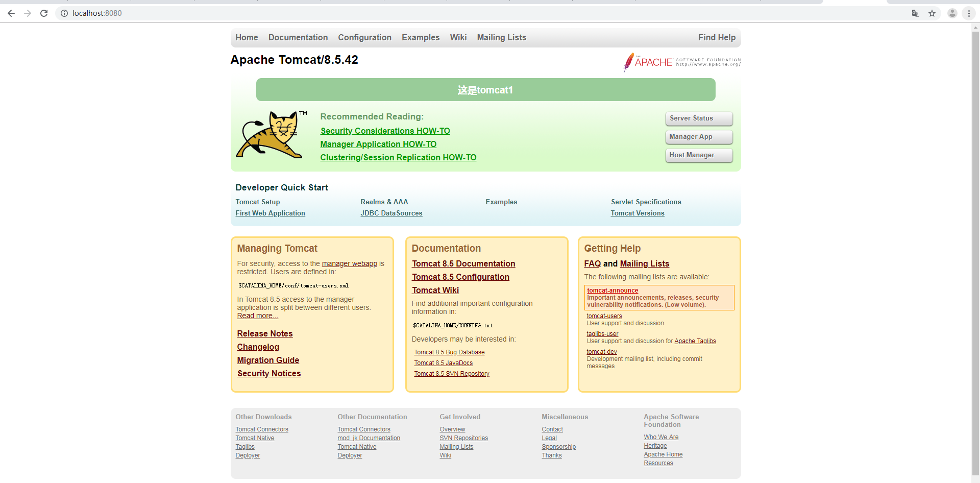Image resolution: width=980 pixels, height=483 pixels.
Task: Open the Chrome three-dot menu
Action: coord(969,13)
